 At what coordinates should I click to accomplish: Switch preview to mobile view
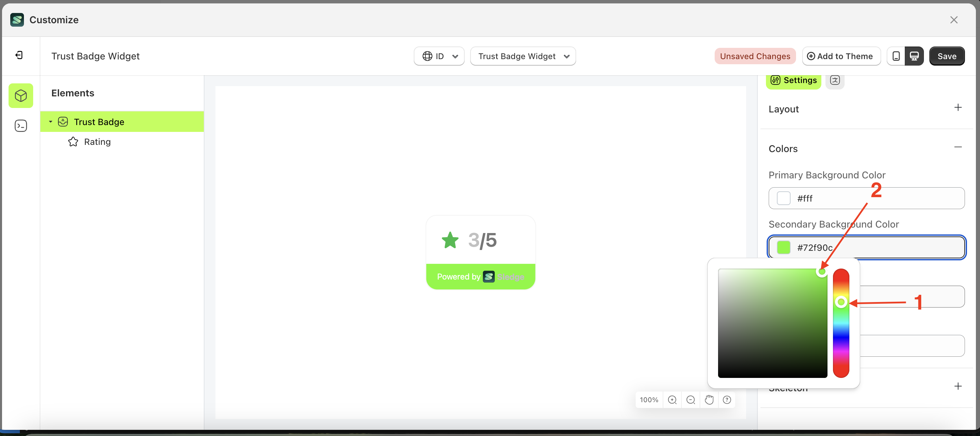pyautogui.click(x=896, y=56)
